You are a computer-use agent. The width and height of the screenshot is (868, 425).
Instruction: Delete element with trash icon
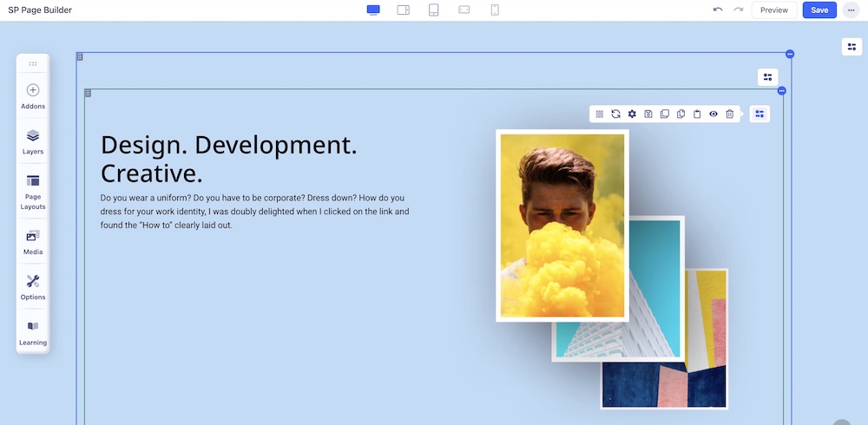click(730, 114)
